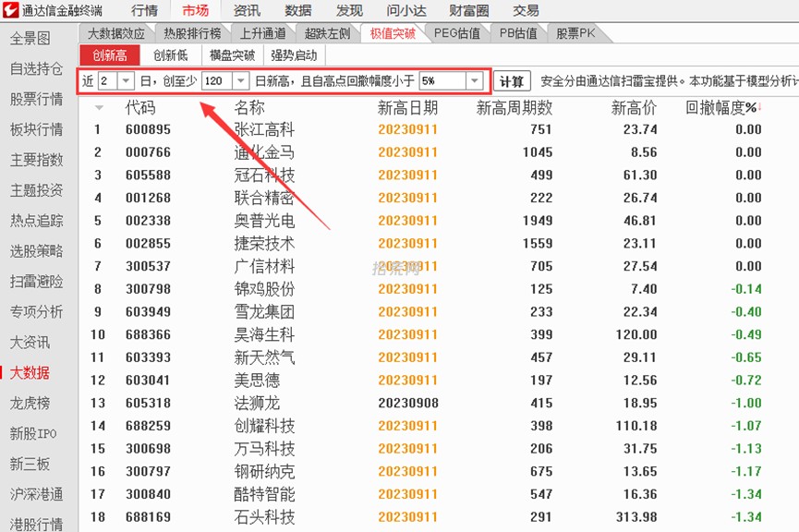Image resolution: width=799 pixels, height=532 pixels.
Task: Sort by the 新高价 column header
Action: click(634, 107)
